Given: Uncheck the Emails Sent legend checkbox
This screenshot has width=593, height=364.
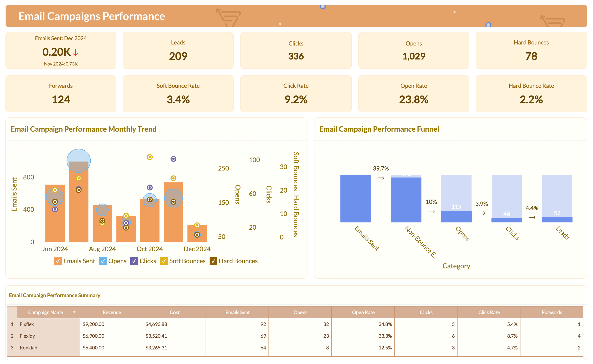Looking at the screenshot, I should click(x=58, y=261).
